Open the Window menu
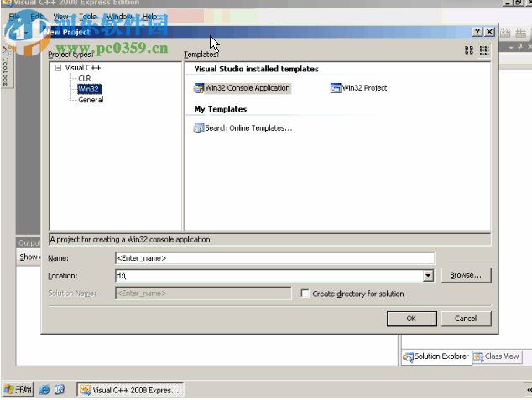 [x=119, y=17]
